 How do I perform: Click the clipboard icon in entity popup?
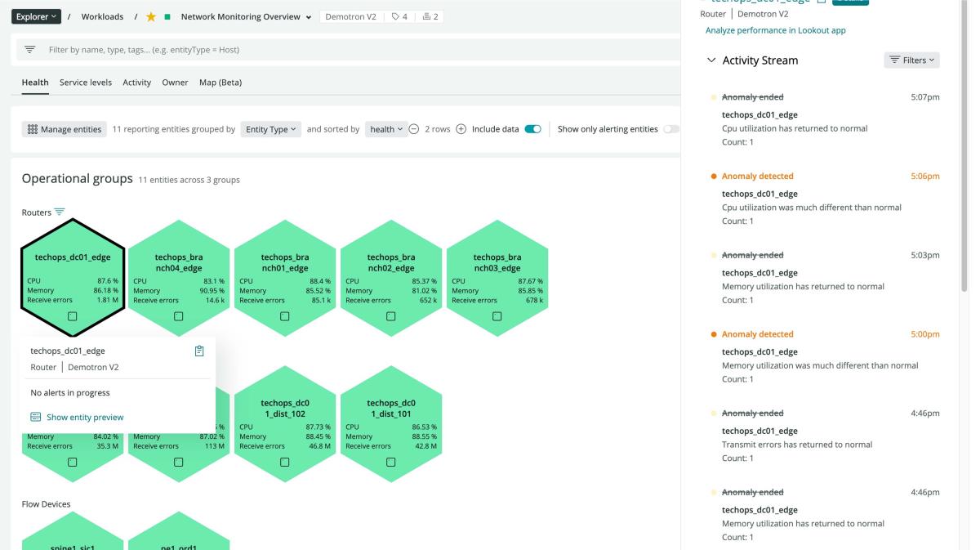pos(199,351)
